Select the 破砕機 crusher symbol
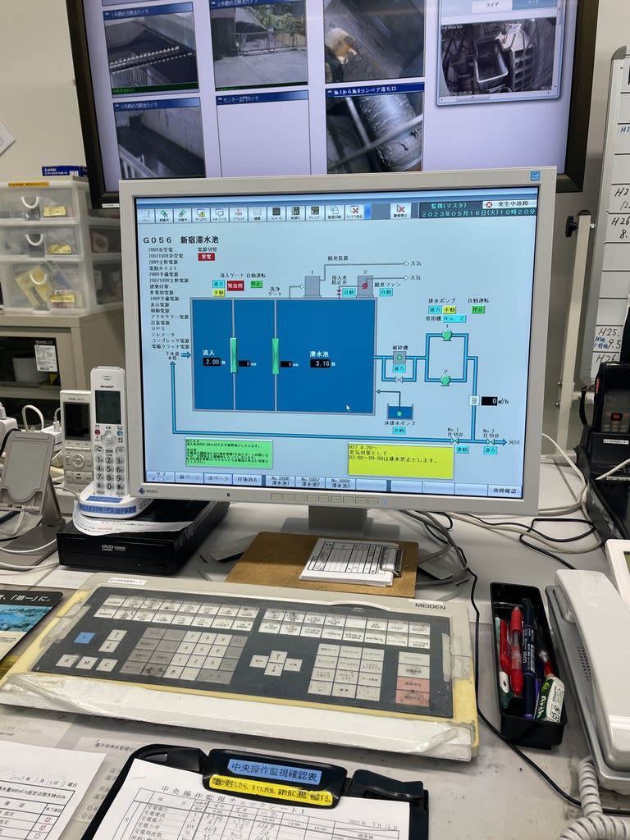 pos(399,358)
